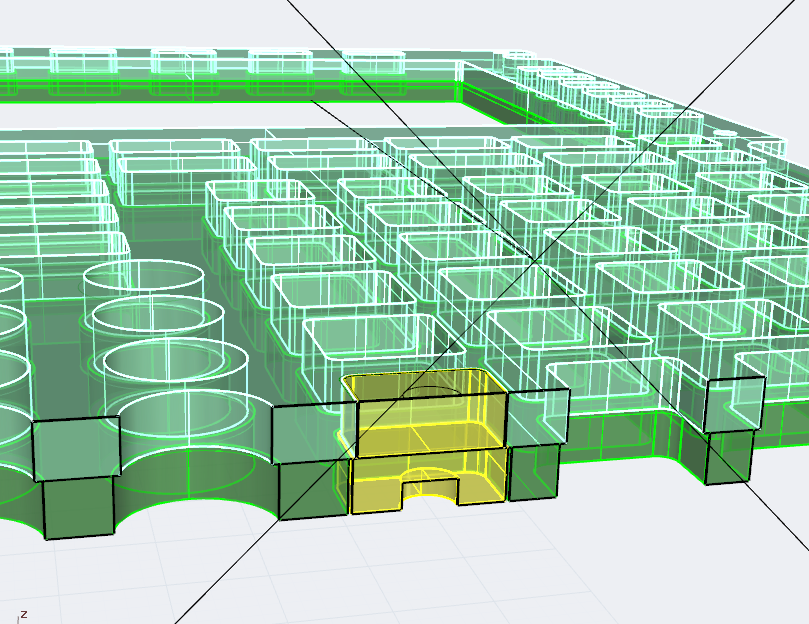Click the Z axis label in corner
The image size is (809, 624).
[23, 614]
